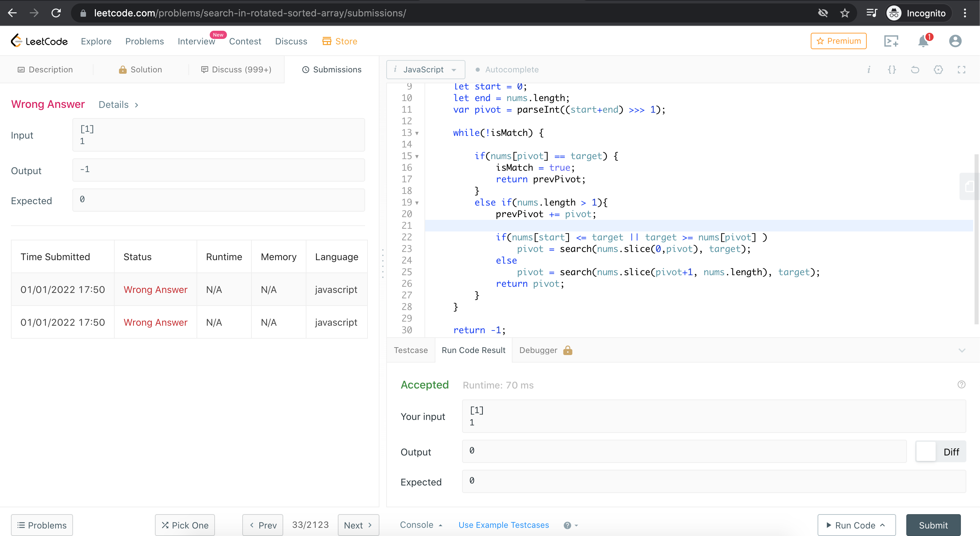Toggle the Diff switch
Screen dimensions: 980x536
point(940,451)
